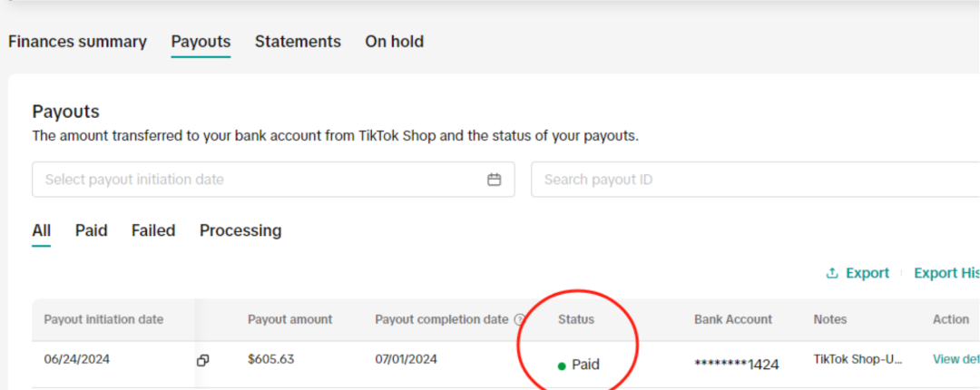Screen dimensions: 980x390
Task: Show Processing payouts
Action: click(240, 230)
